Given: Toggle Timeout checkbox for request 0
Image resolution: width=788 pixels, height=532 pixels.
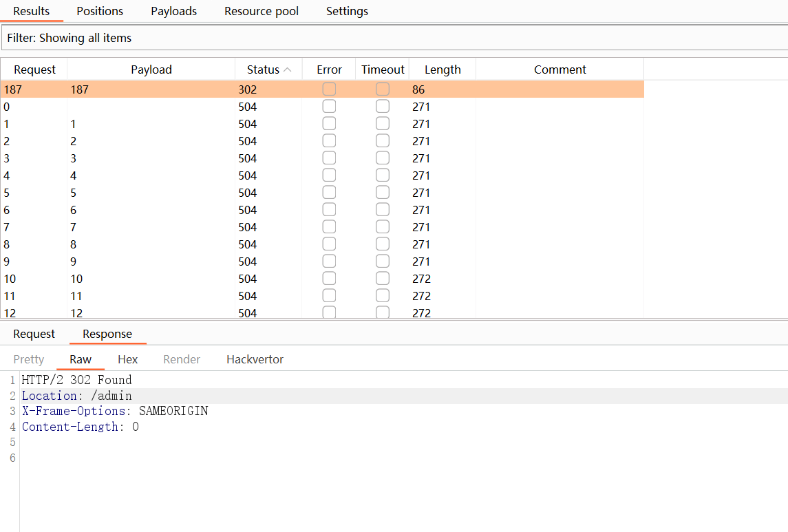Looking at the screenshot, I should click(x=383, y=106).
